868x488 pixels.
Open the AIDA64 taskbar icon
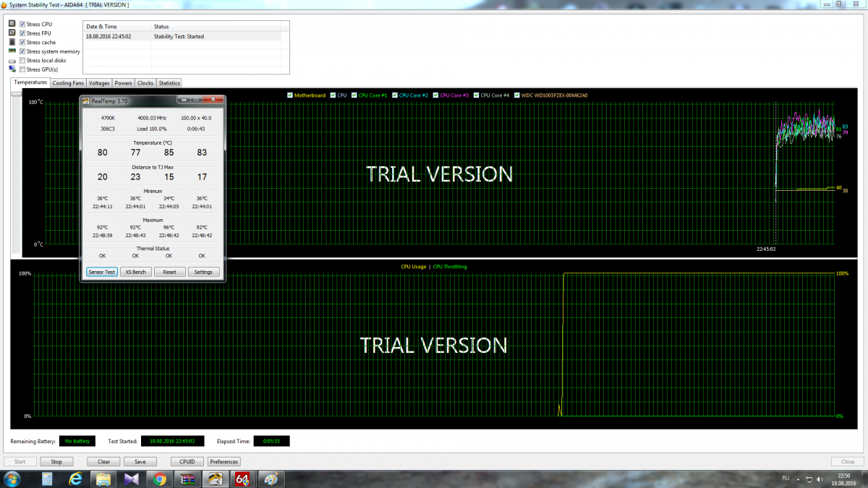pos(242,479)
